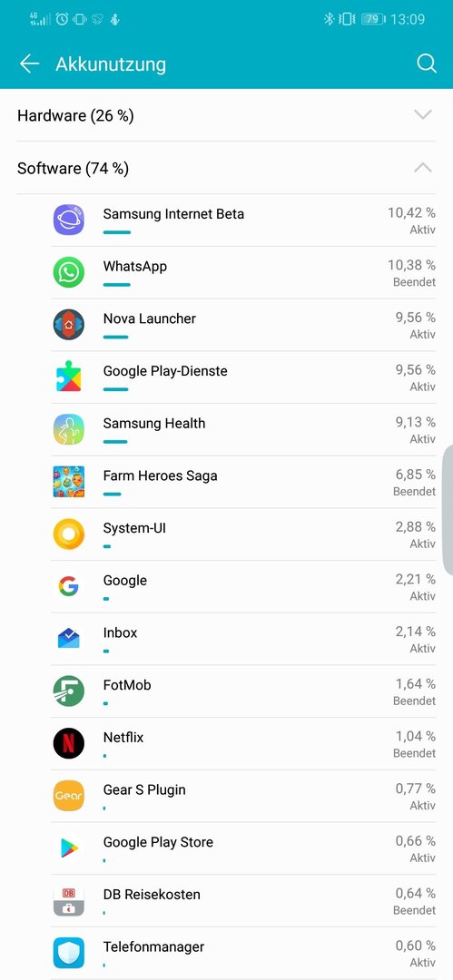Screen dimensions: 453x980
Task: Tap the WhatsApp app icon
Action: pyautogui.click(x=69, y=272)
